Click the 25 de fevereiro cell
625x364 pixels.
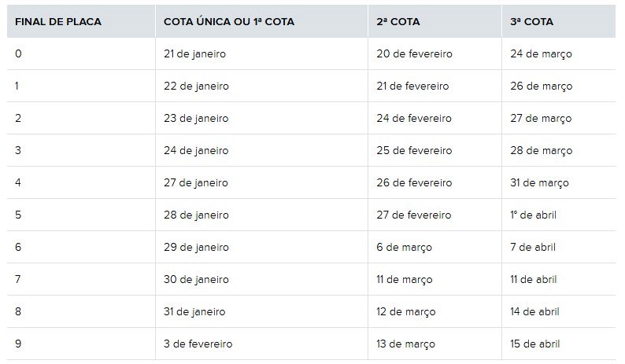coord(414,151)
